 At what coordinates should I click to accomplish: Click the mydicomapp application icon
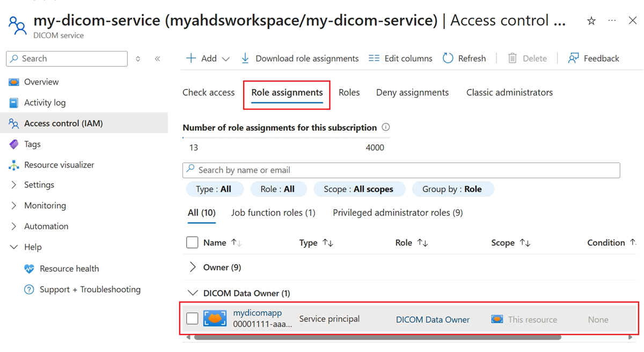pyautogui.click(x=215, y=319)
